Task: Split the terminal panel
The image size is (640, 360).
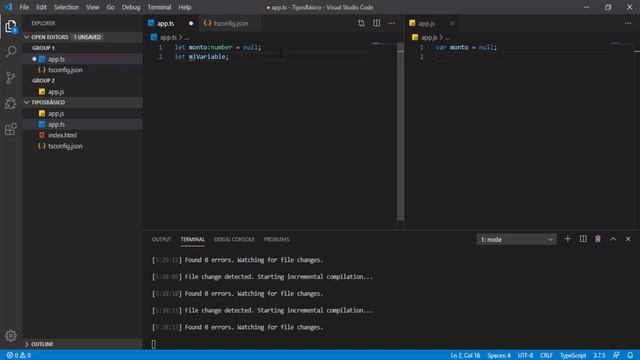Action: 583,239
